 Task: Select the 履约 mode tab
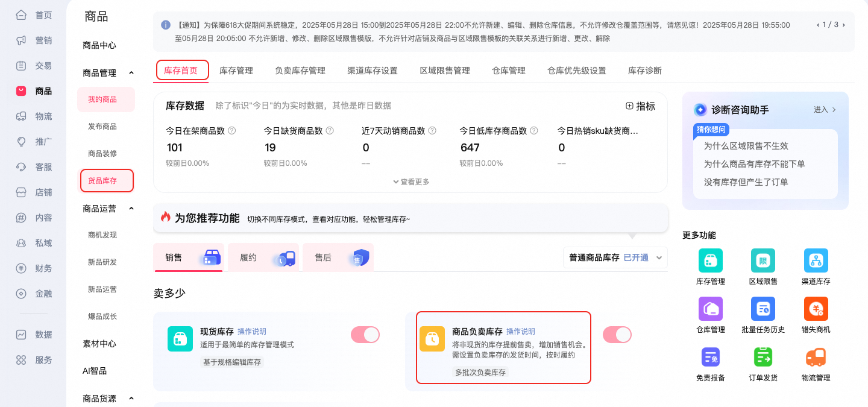point(263,257)
